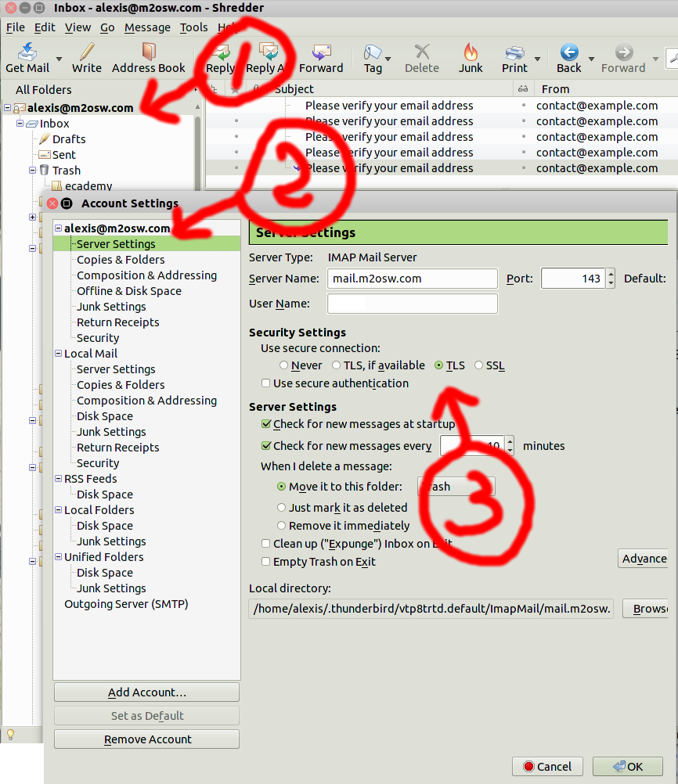Image resolution: width=678 pixels, height=784 pixels.
Task: Click the read status column header icon
Action: [x=523, y=89]
